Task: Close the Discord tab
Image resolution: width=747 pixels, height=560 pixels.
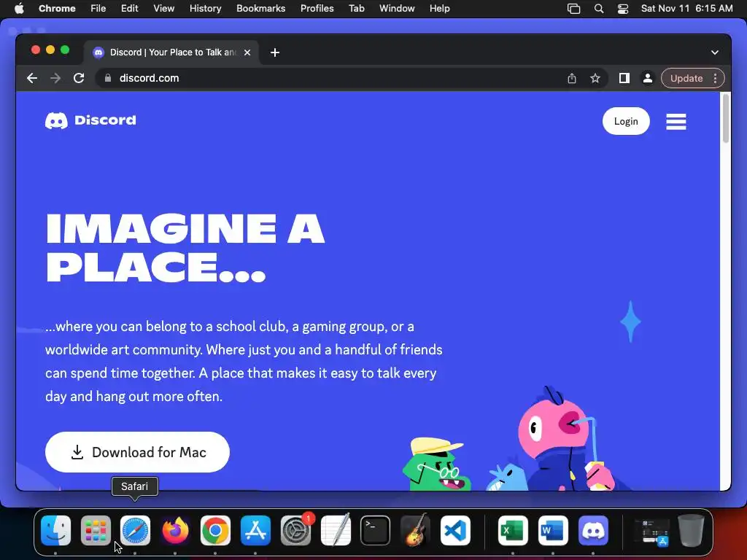Action: [x=247, y=52]
